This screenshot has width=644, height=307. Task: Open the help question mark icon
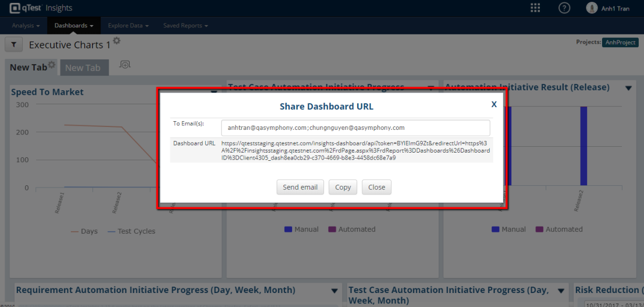[x=564, y=8]
